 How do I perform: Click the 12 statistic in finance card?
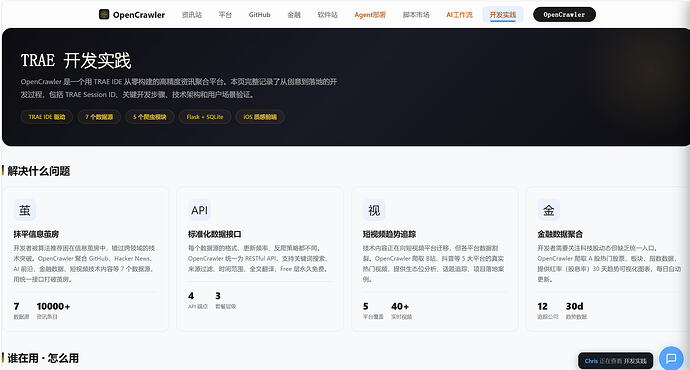click(542, 306)
